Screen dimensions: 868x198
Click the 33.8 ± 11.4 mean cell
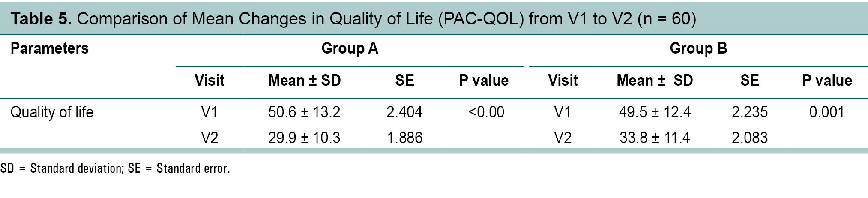click(x=655, y=138)
